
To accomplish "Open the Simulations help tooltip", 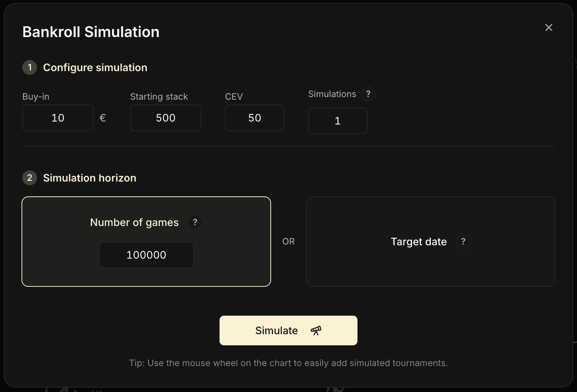I will tap(368, 94).
